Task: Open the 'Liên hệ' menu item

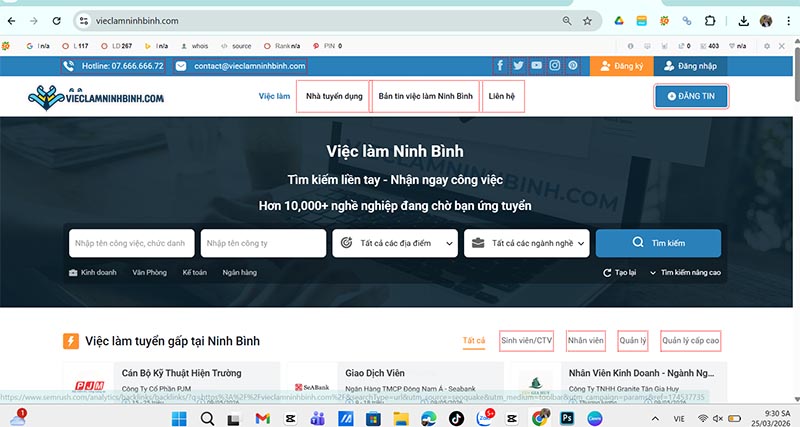Action: point(502,96)
